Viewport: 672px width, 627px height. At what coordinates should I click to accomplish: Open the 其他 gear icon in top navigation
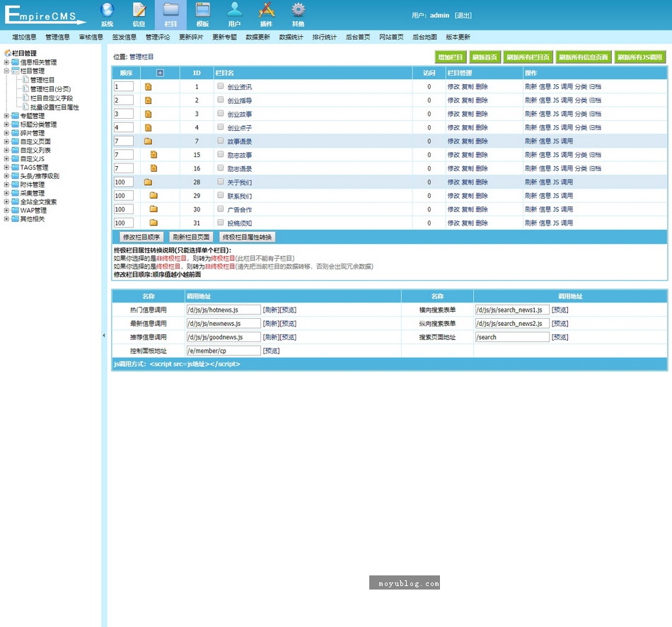point(298,9)
